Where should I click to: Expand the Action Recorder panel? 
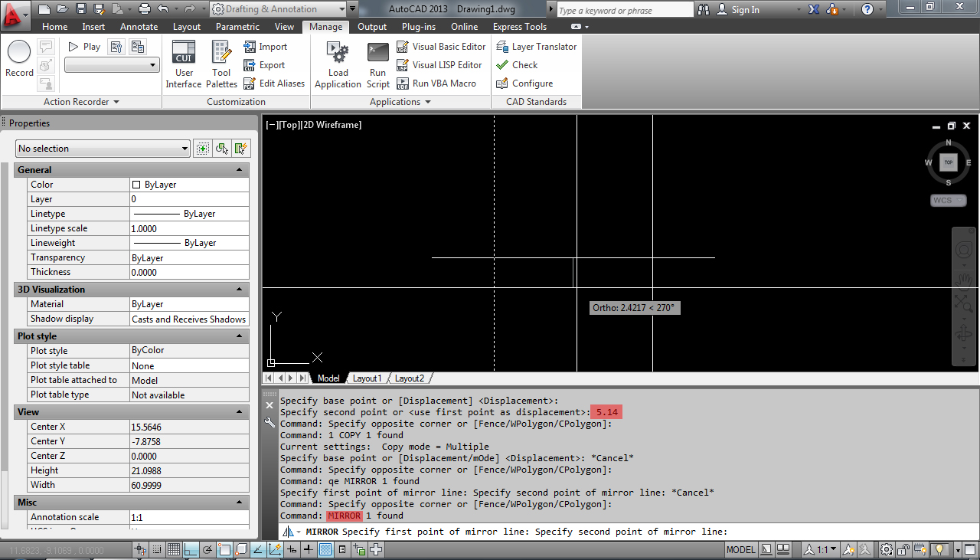81,102
